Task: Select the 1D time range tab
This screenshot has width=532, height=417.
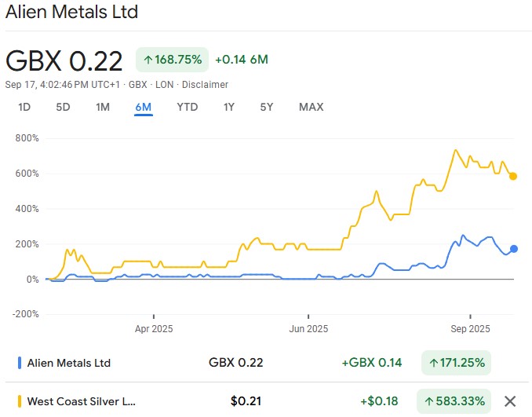Action: pos(24,108)
